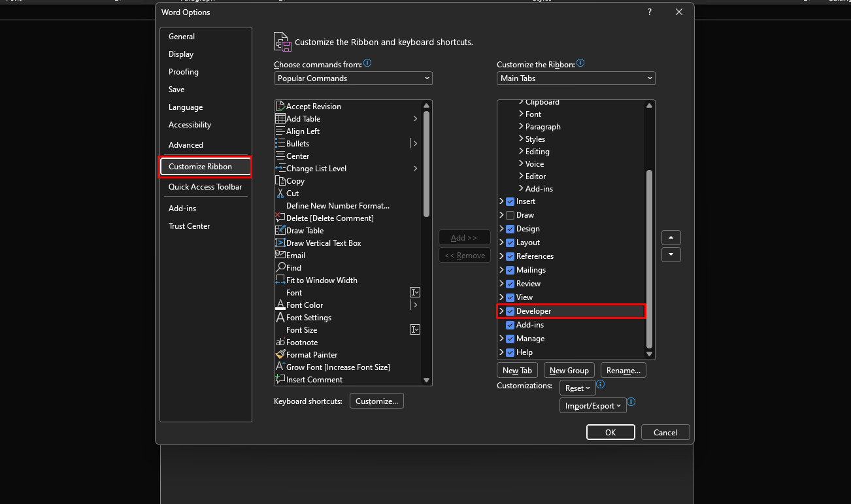Click info icon beside Choose commands from

point(367,63)
